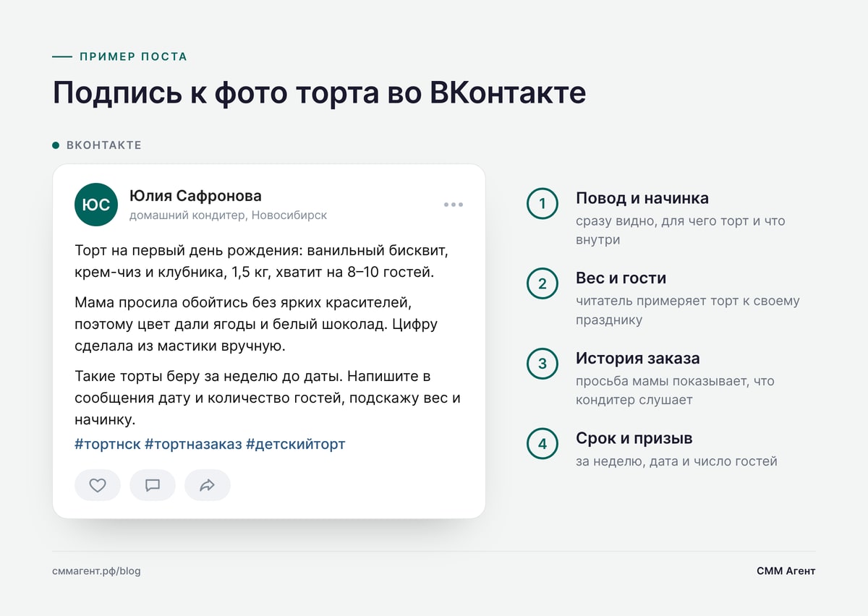Image resolution: width=868 pixels, height=616 pixels.
Task: Click the heading История заказа
Action: pyautogui.click(x=638, y=359)
